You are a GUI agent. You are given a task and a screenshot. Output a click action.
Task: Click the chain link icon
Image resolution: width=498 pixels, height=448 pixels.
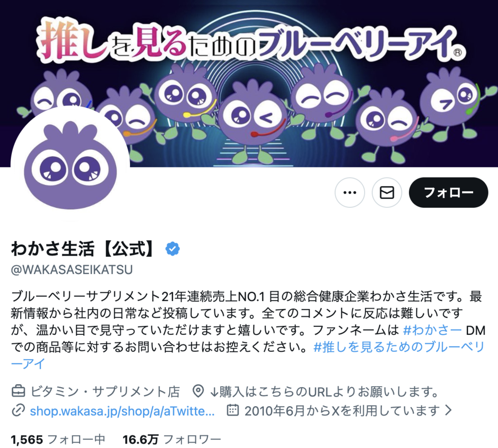click(18, 411)
